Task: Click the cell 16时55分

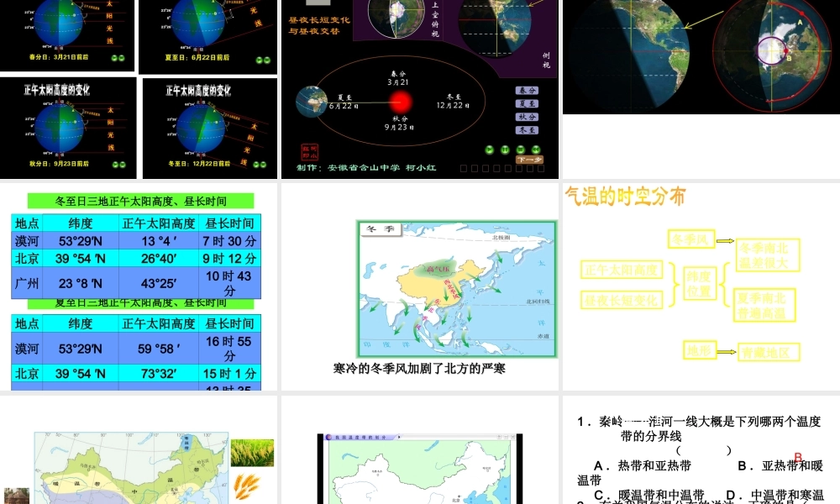Action: 229,349
